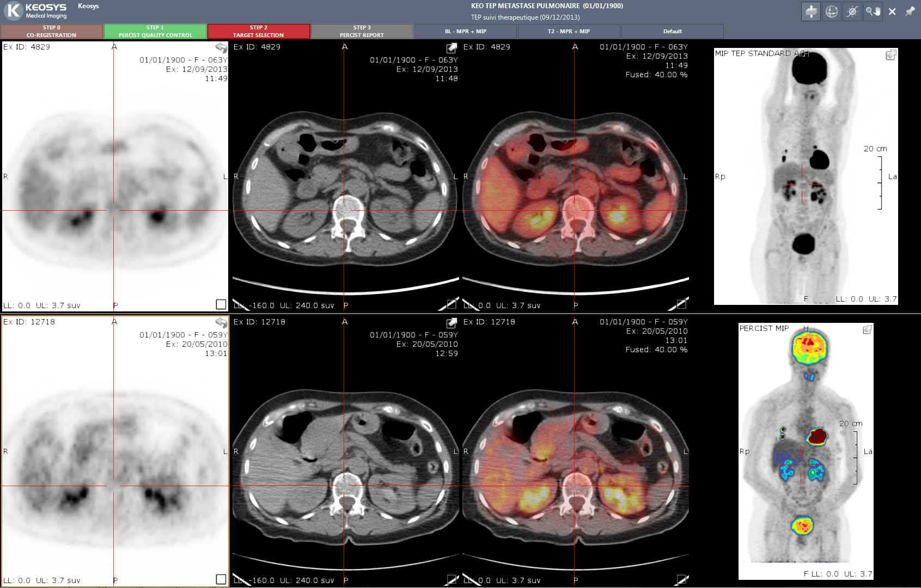Screen dimensions: 921x588
Task: Toggle the slashed box on 2010 fused view
Action: click(681, 579)
